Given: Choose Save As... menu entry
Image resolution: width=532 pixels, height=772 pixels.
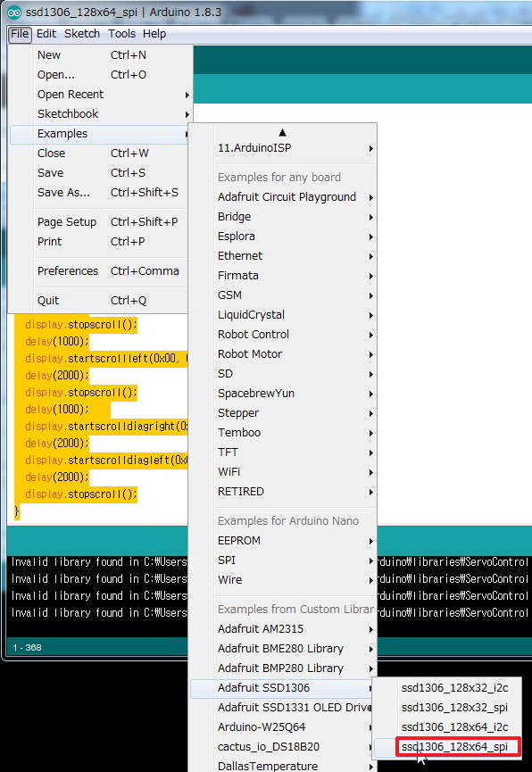Looking at the screenshot, I should click(101, 193).
